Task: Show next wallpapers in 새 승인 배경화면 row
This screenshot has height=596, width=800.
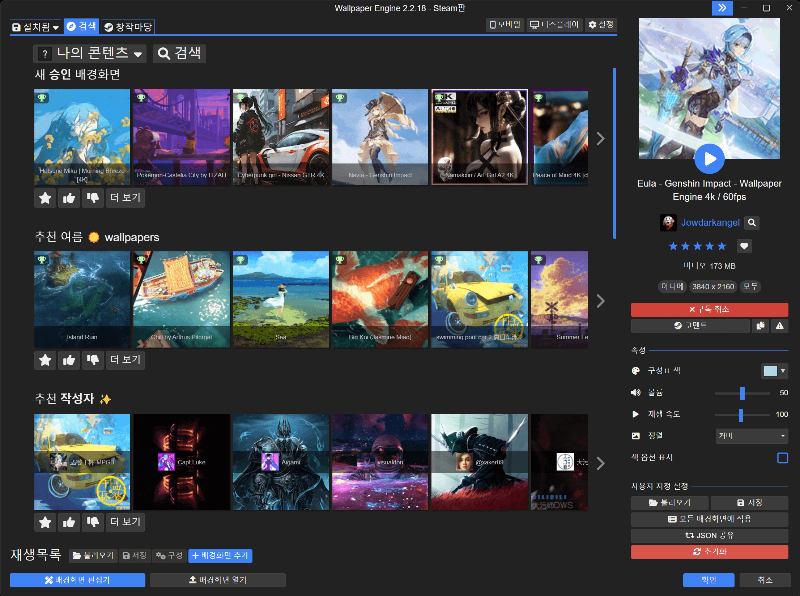Action: pyautogui.click(x=601, y=138)
